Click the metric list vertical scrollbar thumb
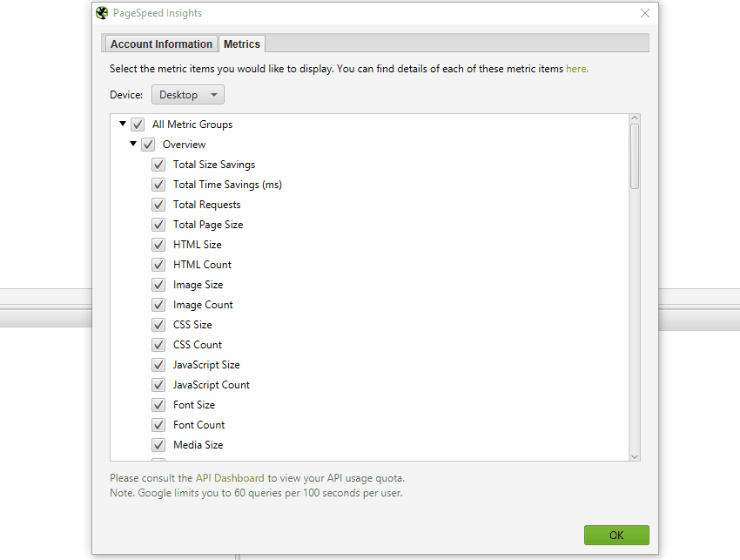740x560 pixels. [x=635, y=156]
